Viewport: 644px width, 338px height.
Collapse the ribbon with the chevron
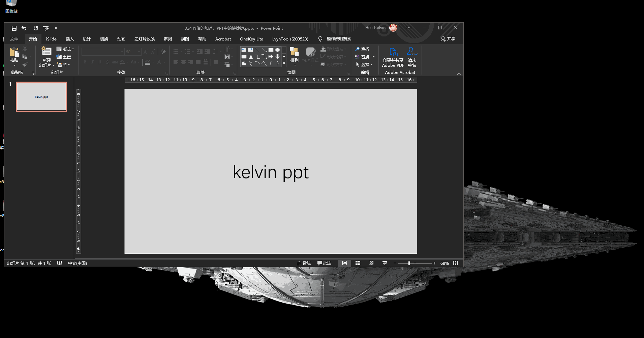pos(459,74)
